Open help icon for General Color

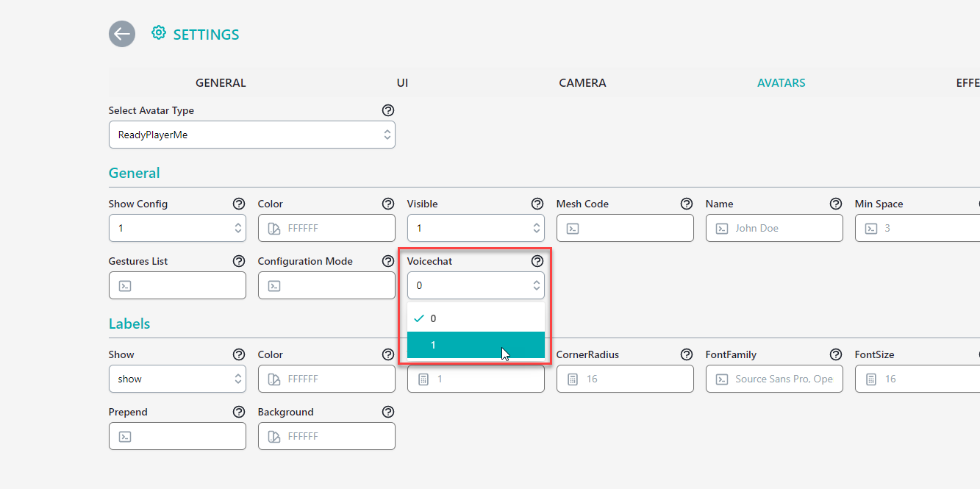pos(388,204)
